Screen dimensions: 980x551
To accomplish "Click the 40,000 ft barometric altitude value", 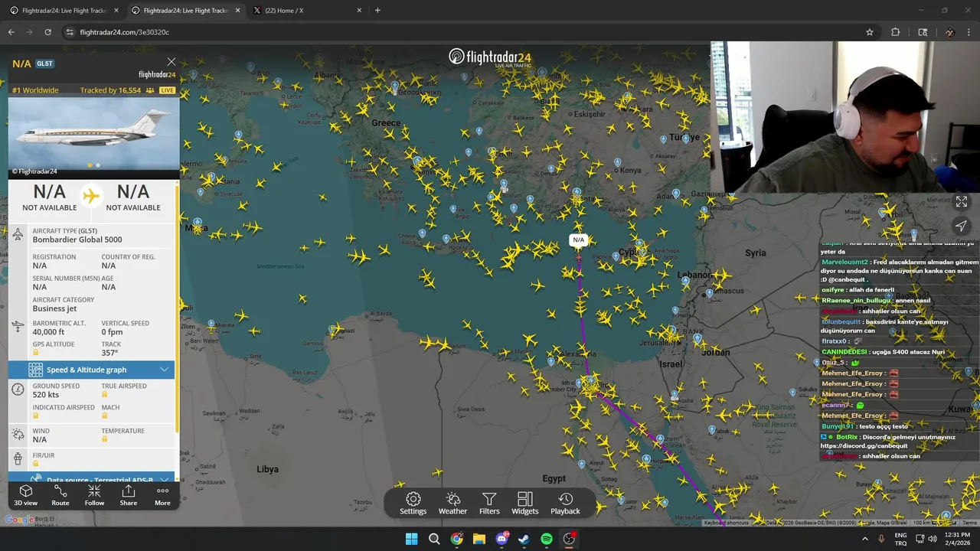I will (x=48, y=332).
